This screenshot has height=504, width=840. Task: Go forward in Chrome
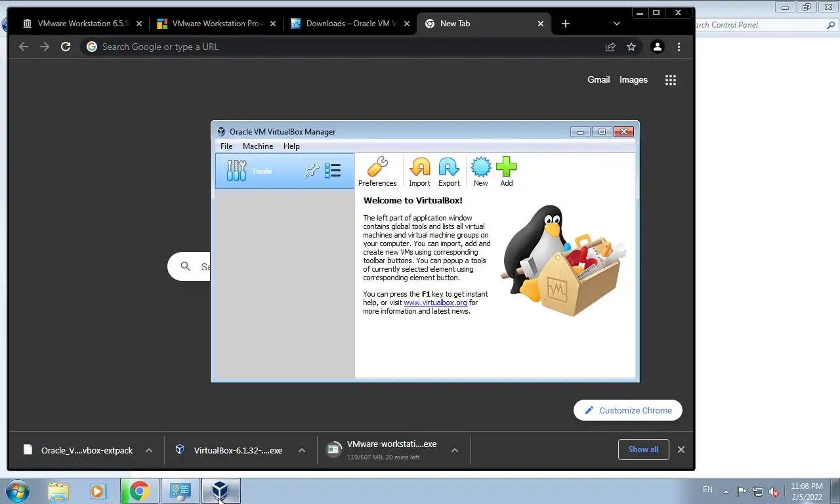[45, 47]
